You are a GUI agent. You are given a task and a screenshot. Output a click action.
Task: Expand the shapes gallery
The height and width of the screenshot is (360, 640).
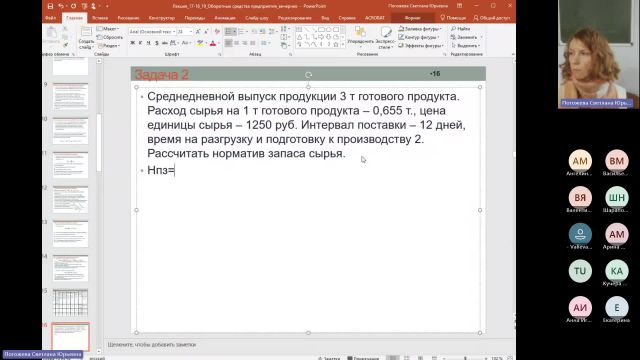[343, 44]
